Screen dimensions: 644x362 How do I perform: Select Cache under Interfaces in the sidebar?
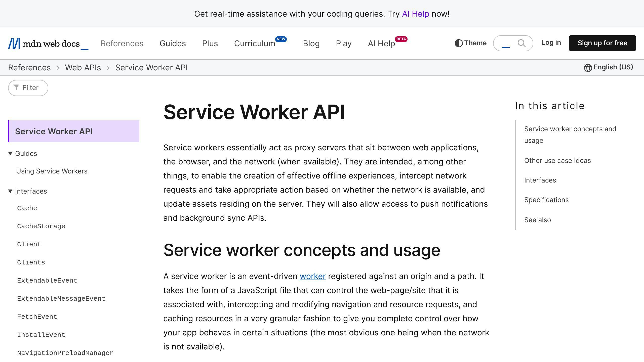tap(27, 208)
